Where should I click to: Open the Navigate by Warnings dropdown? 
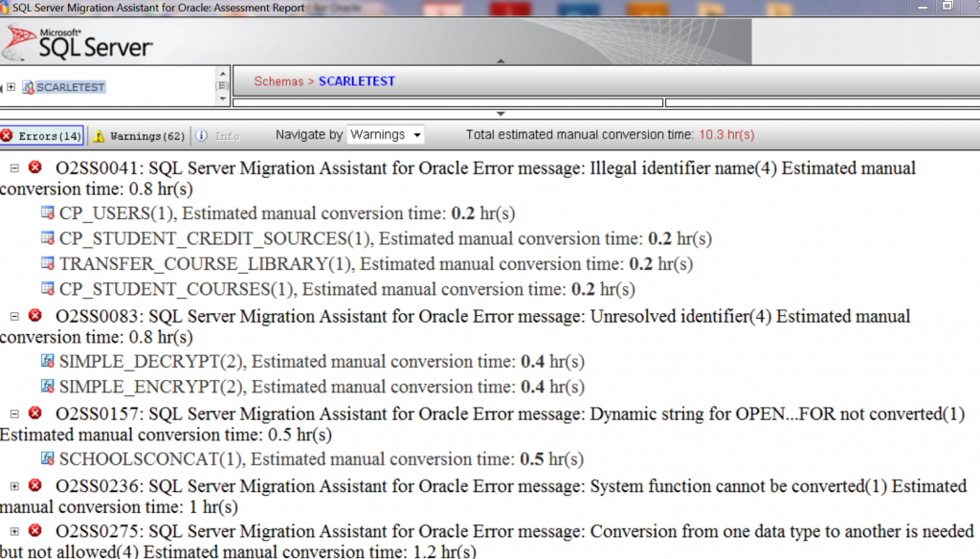(386, 135)
